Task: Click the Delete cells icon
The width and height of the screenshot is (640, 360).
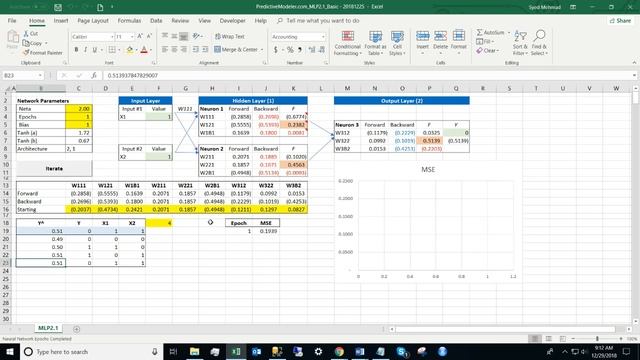Action: pyautogui.click(x=440, y=36)
